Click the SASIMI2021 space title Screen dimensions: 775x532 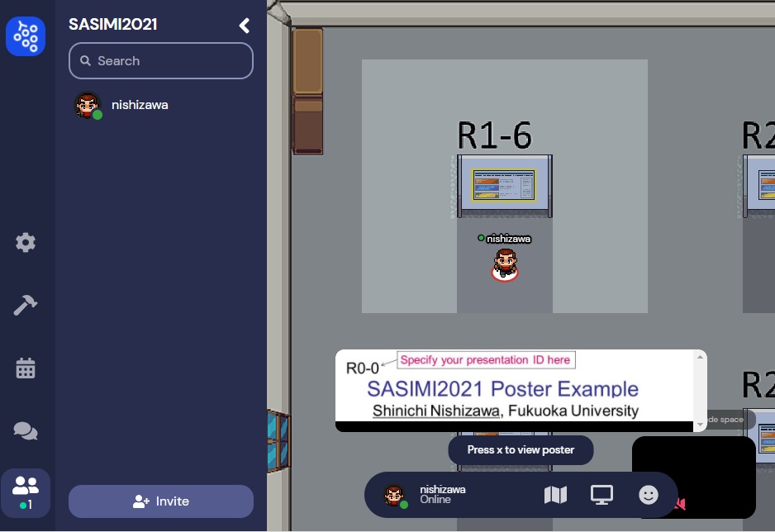coord(112,24)
